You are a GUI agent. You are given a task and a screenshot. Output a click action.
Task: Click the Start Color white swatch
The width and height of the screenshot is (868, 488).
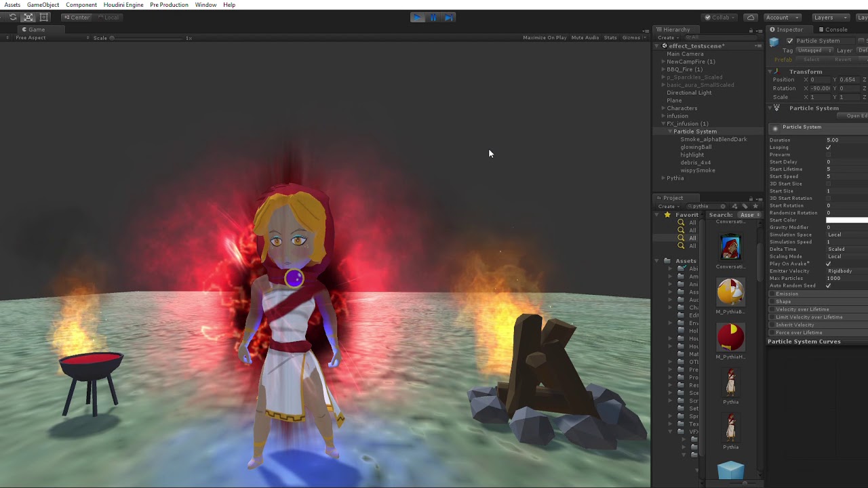pyautogui.click(x=847, y=220)
